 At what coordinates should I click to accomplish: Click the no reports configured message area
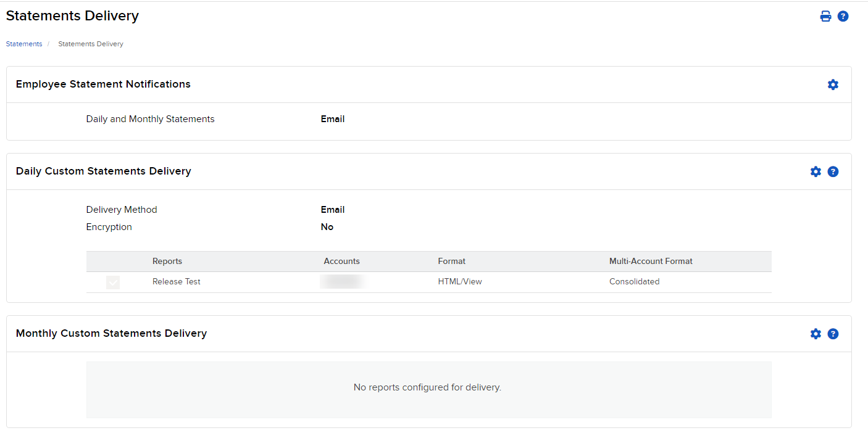(x=427, y=387)
